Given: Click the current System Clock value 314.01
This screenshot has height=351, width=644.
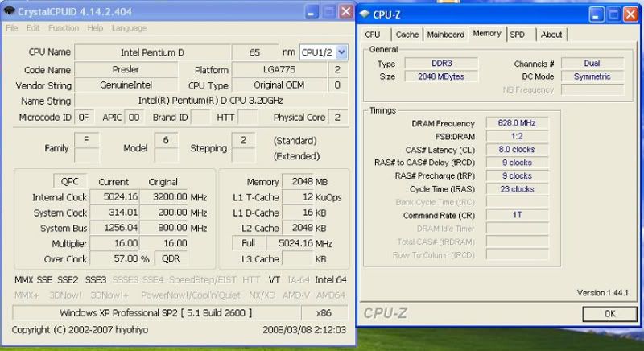Looking at the screenshot, I should tap(114, 213).
